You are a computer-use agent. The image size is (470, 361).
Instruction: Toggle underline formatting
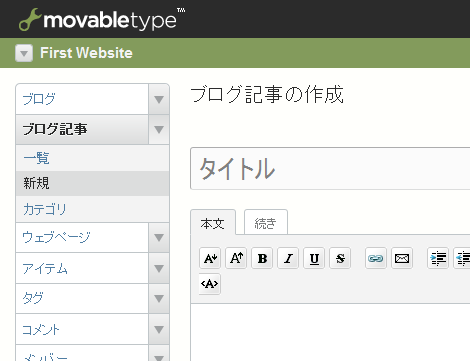[314, 258]
